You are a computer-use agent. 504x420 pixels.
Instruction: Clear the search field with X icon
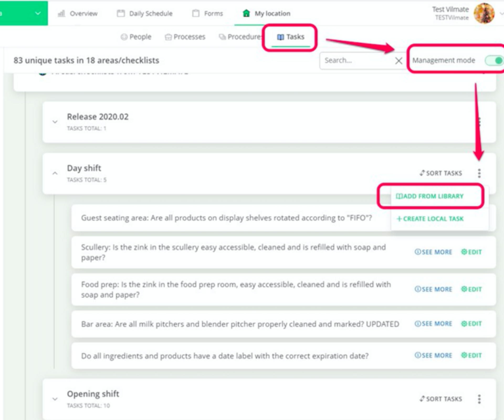398,61
